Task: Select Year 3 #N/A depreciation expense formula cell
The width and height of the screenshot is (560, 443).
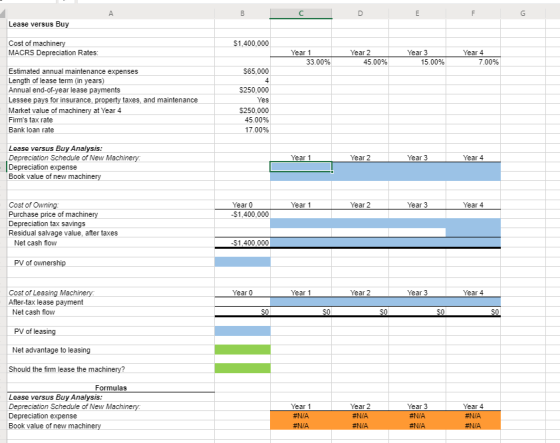Action: pyautogui.click(x=417, y=416)
